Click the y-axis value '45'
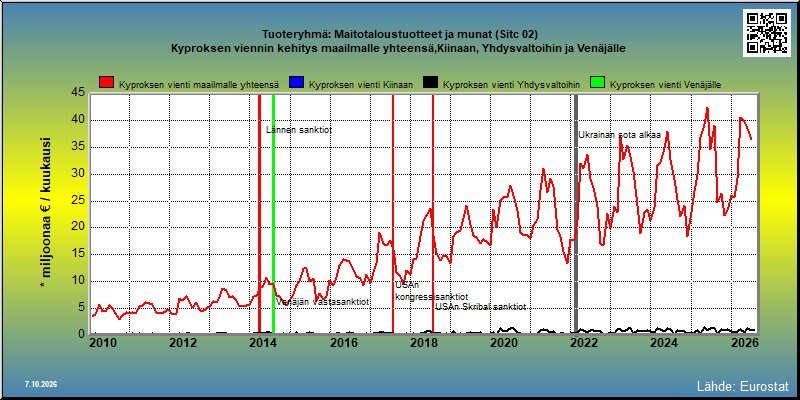800x400 pixels. 79,92
